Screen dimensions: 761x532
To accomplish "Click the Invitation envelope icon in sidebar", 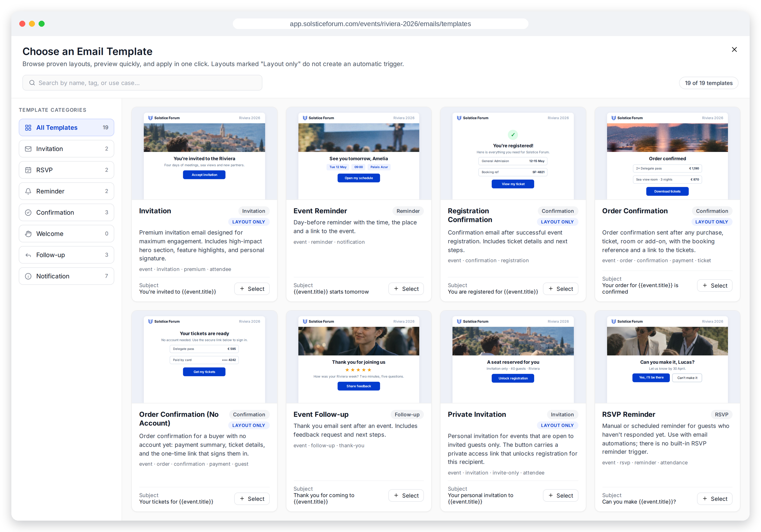I will tap(28, 149).
